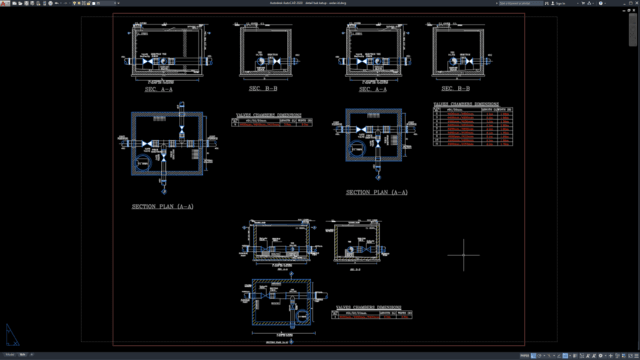Viewport: 640px width, 360px height.
Task: Click the Save icon in Quick Access toolbar
Action: 26,3
